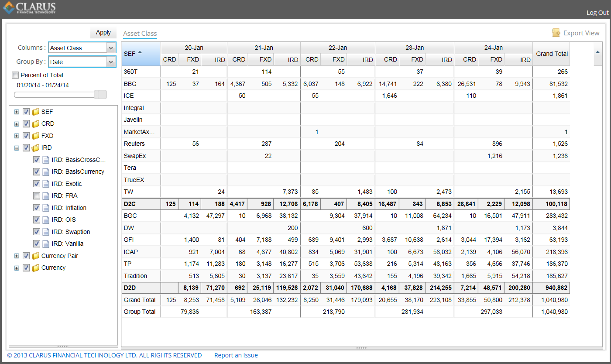Image resolution: width=611 pixels, height=364 pixels.
Task: Click the date range slider handle
Action: pos(100,94)
